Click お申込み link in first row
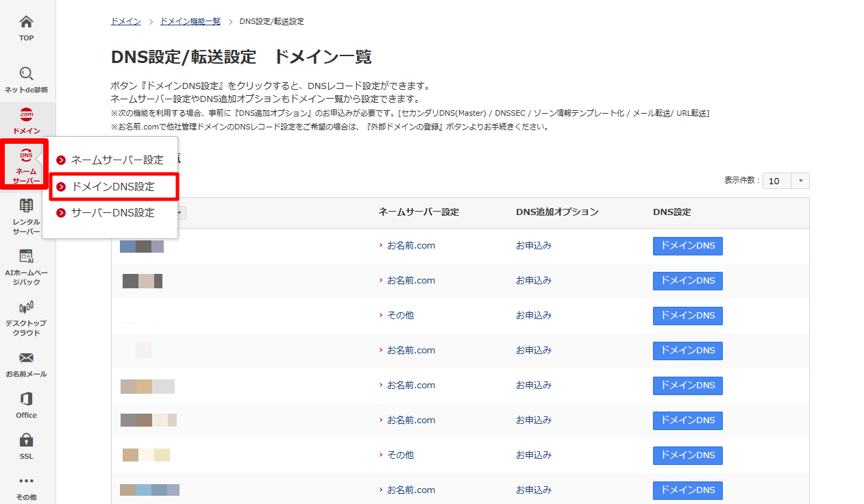 pos(533,246)
